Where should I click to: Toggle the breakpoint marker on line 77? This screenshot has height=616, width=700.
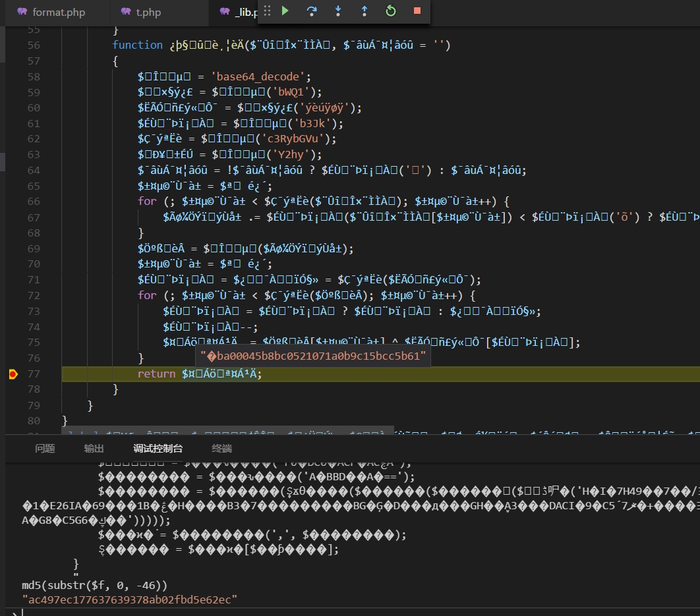click(x=13, y=374)
